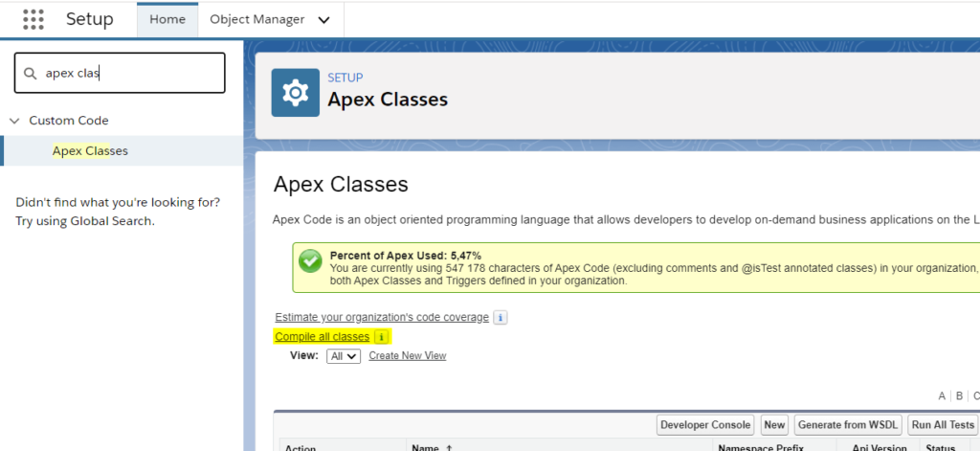Image resolution: width=980 pixels, height=451 pixels.
Task: Click Estimate your organization's code coverage
Action: click(x=382, y=317)
